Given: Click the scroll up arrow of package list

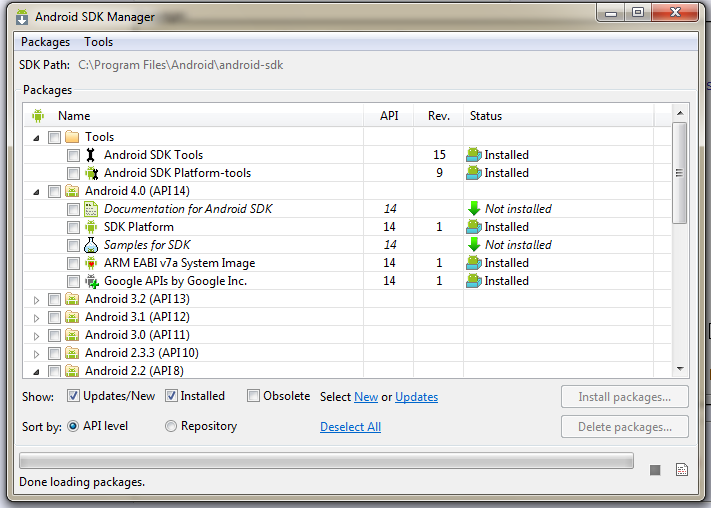Looking at the screenshot, I should coord(679,113).
